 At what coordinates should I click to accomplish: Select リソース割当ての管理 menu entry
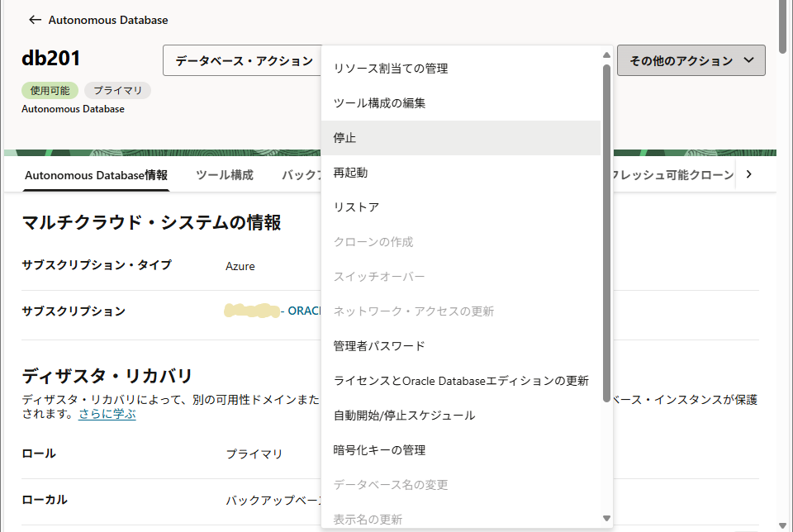[461, 69]
